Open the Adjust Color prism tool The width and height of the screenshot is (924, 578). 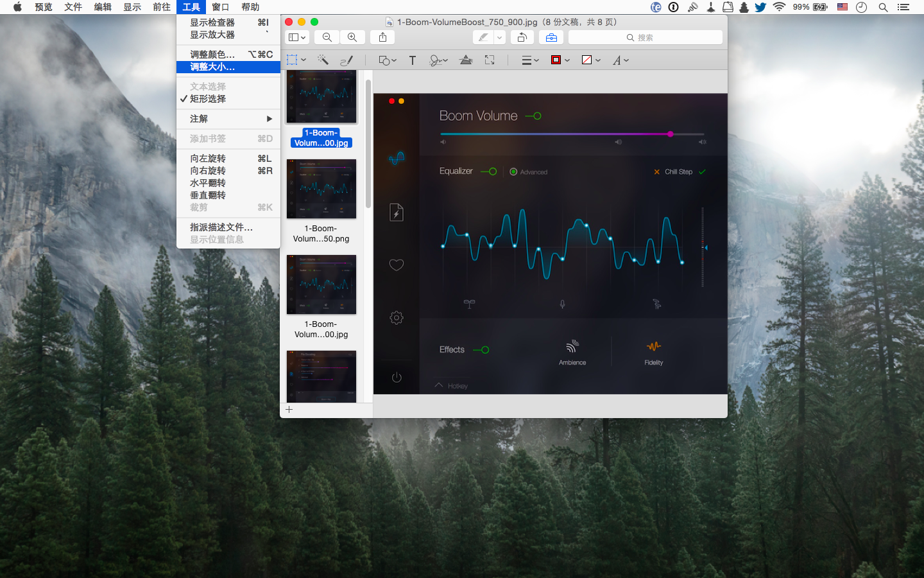[466, 60]
